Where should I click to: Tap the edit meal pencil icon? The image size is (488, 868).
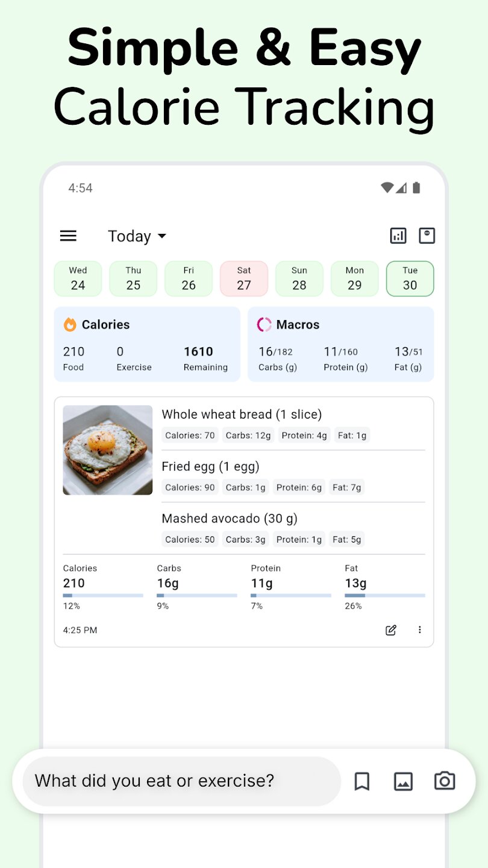391,630
